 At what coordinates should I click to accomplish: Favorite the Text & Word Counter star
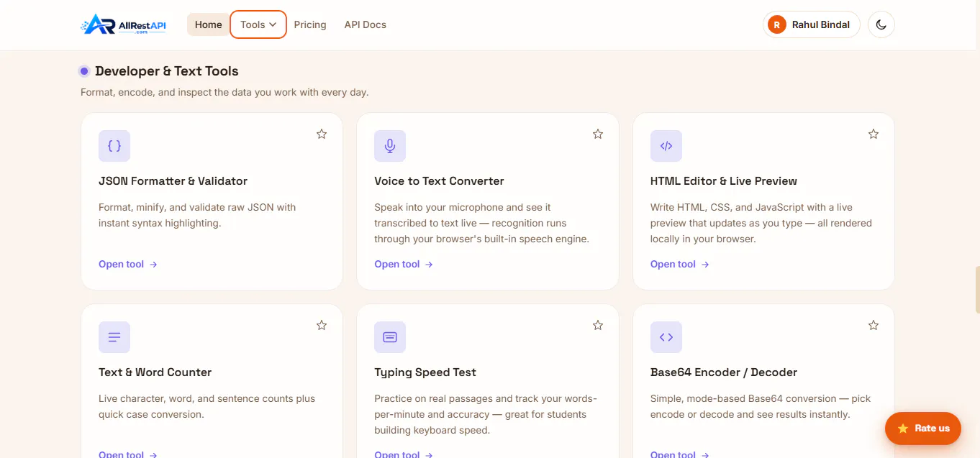(322, 325)
